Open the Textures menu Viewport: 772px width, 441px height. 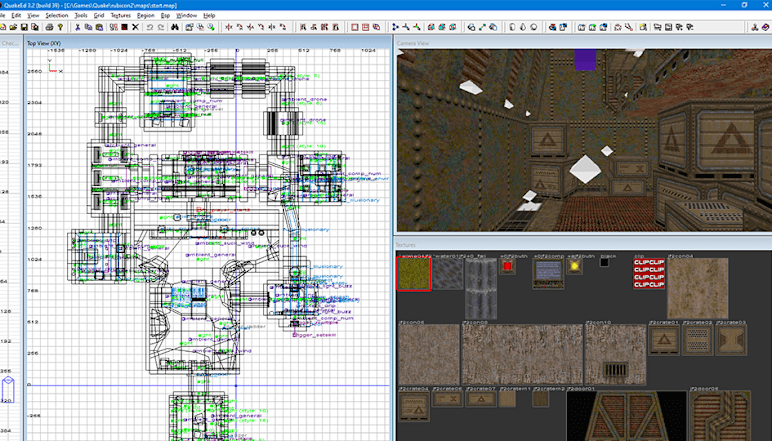pyautogui.click(x=121, y=16)
